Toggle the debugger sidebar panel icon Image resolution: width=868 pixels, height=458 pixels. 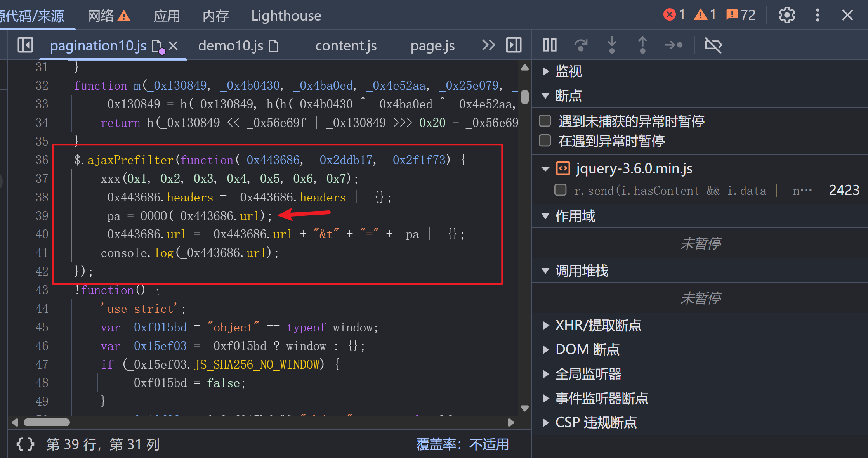point(514,45)
